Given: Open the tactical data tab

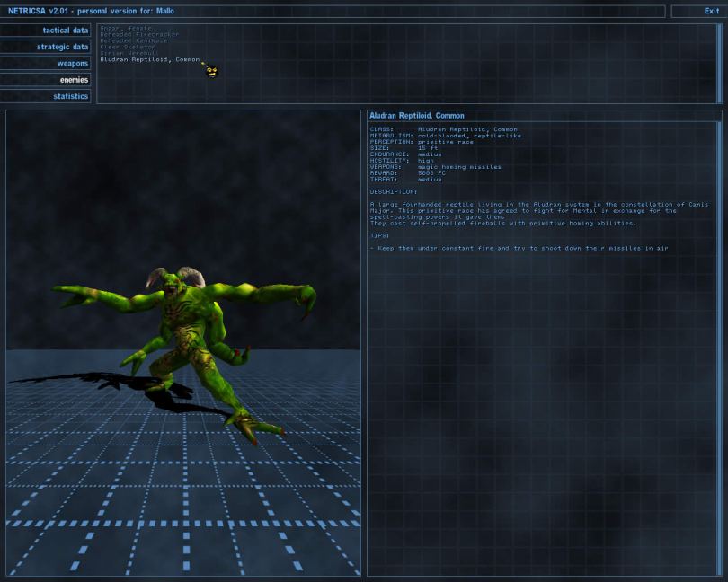Looking at the screenshot, I should pyautogui.click(x=46, y=31).
